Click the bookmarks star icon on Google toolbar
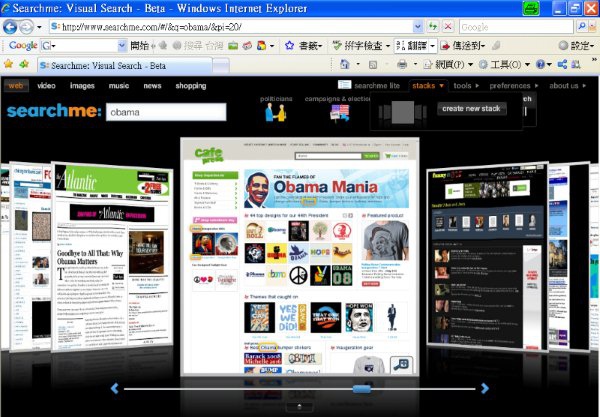This screenshot has width=600, height=417. pyautogui.click(x=290, y=46)
